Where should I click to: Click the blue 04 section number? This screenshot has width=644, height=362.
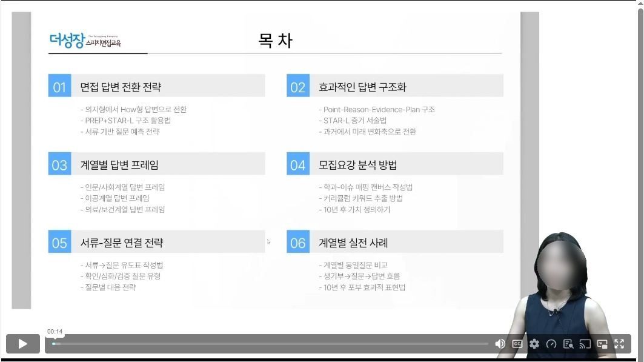(298, 164)
